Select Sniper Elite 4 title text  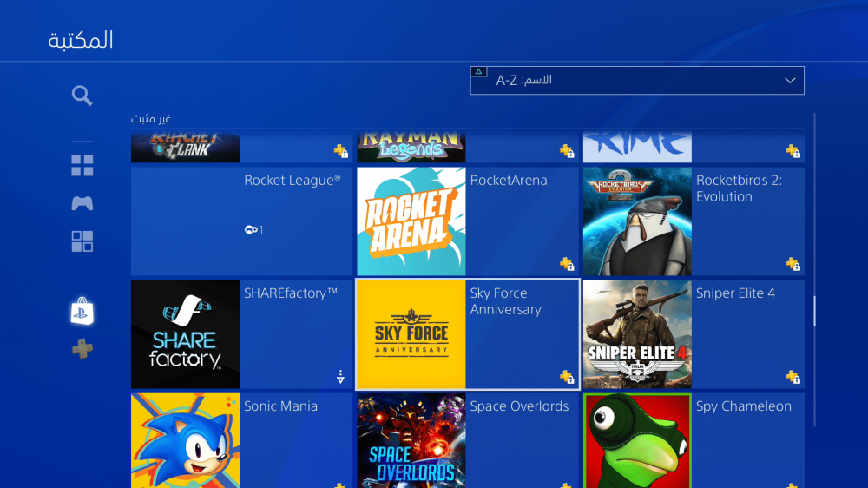pyautogui.click(x=736, y=293)
